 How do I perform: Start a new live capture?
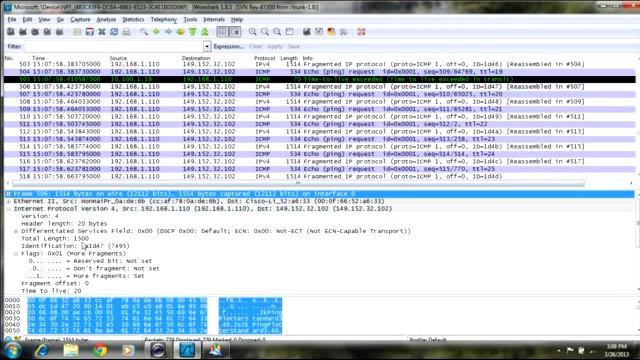click(x=35, y=32)
